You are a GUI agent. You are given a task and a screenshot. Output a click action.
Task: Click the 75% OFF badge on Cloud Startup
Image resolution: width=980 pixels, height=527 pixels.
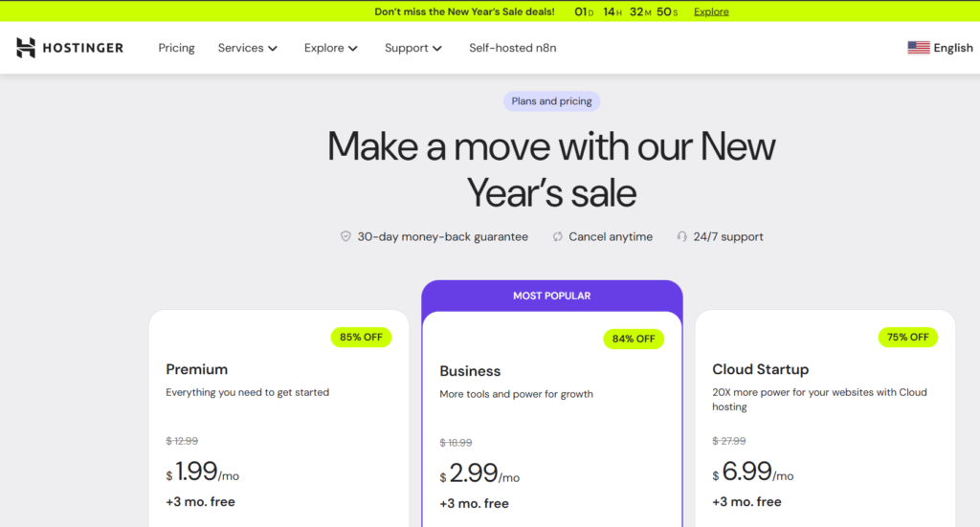907,337
